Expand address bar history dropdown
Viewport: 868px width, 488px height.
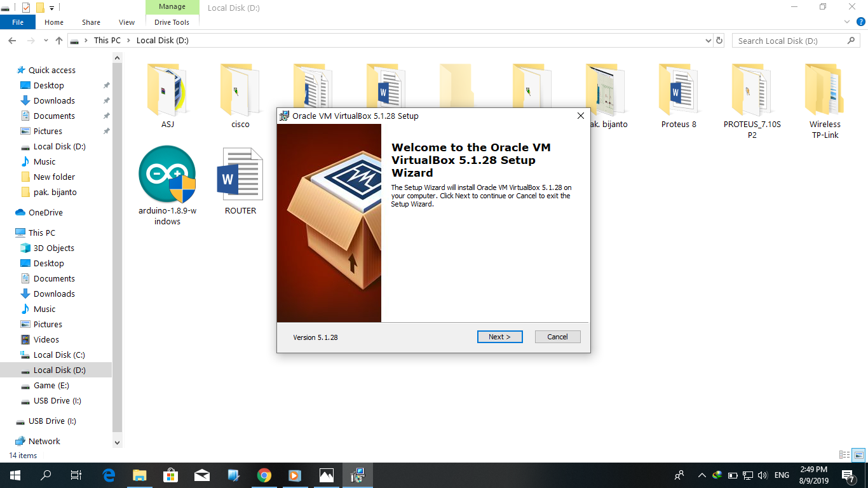709,41
